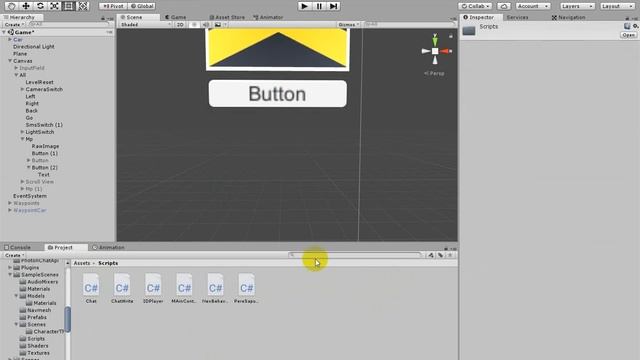Select the Chat C# script

(x=91, y=289)
